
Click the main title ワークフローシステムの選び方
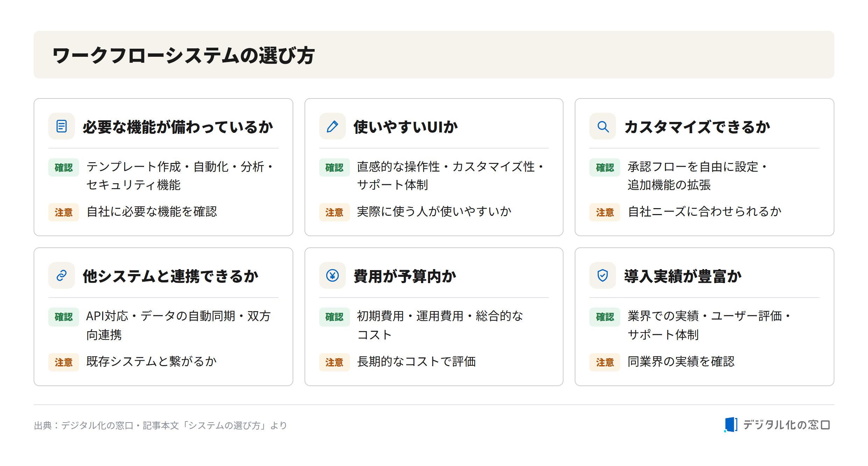pos(183,55)
